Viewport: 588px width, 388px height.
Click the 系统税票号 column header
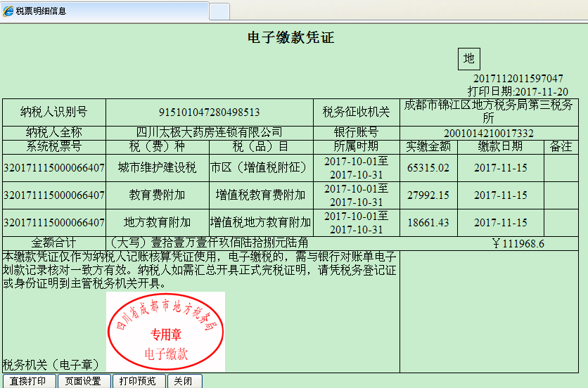[54, 147]
